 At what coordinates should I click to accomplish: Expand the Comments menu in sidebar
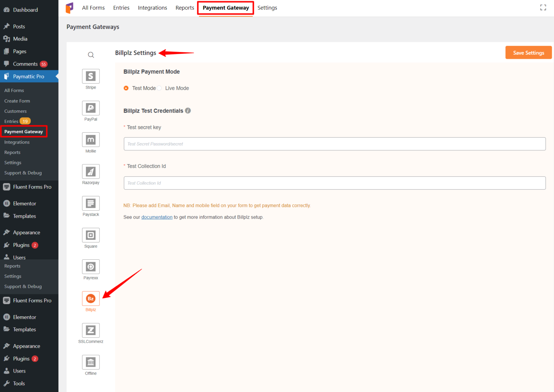pos(24,64)
